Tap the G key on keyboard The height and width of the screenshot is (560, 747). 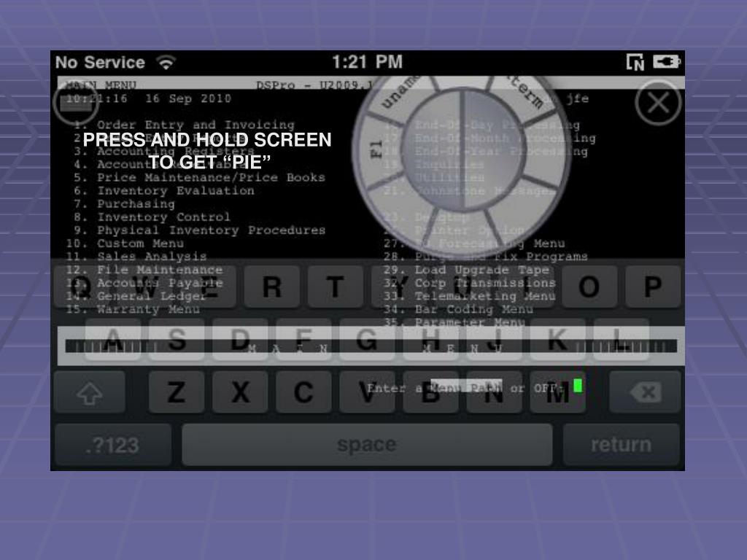click(x=367, y=340)
